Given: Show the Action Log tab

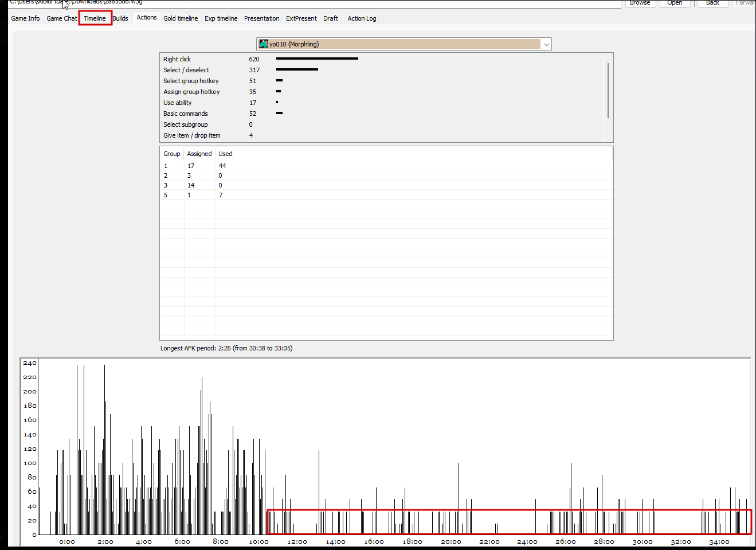Looking at the screenshot, I should click(362, 18).
